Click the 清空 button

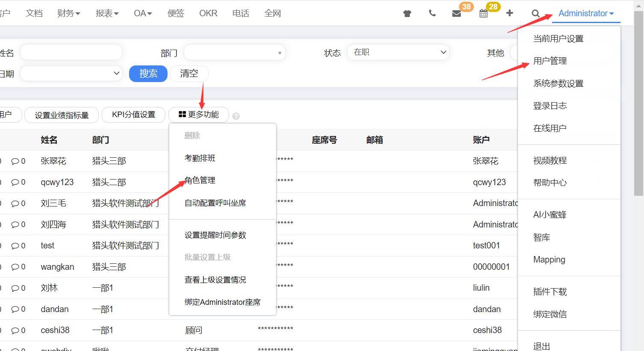point(189,74)
